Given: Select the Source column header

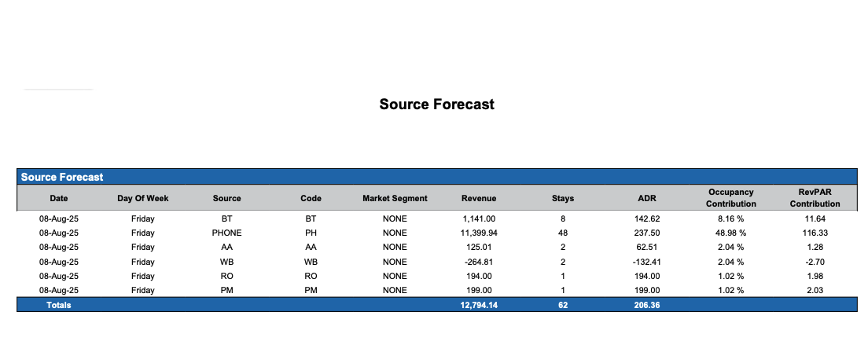Looking at the screenshot, I should point(226,198).
